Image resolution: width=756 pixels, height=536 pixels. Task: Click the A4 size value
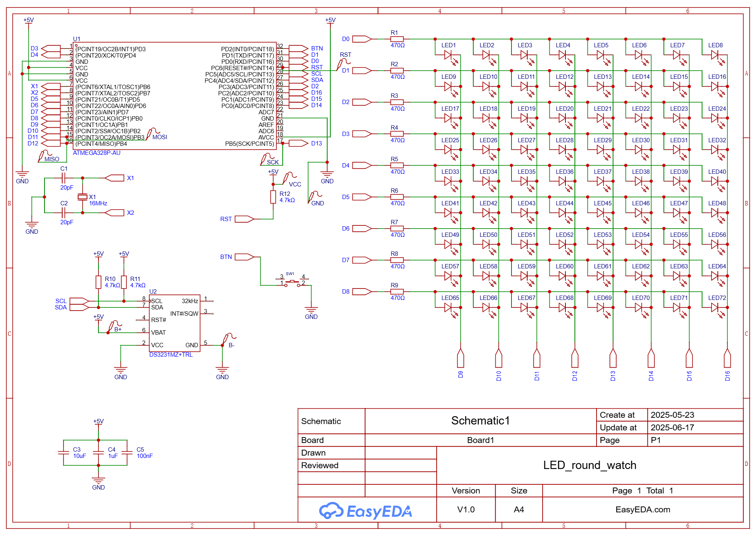[x=519, y=510]
